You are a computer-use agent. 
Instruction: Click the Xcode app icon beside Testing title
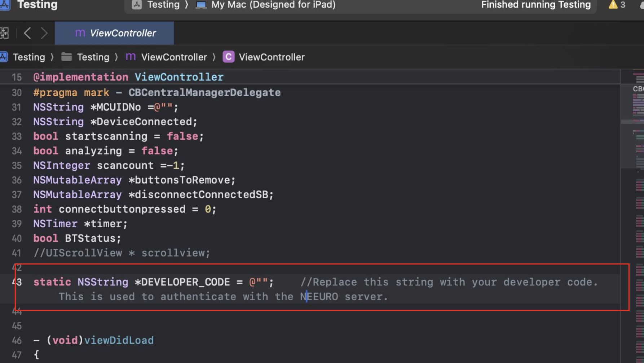point(5,5)
